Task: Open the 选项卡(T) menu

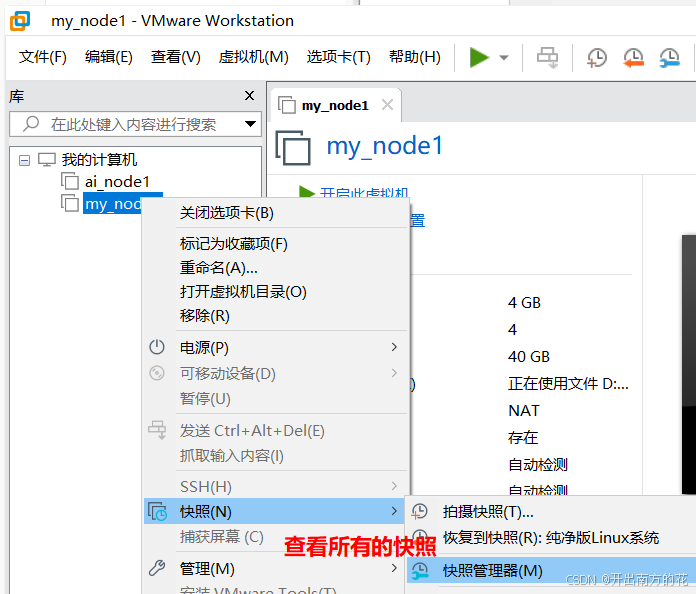Action: [339, 57]
